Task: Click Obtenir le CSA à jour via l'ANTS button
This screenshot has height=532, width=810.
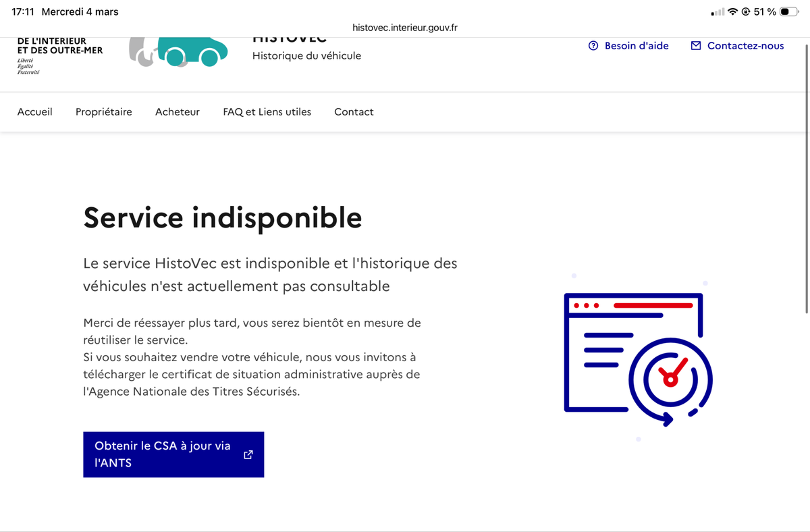Action: tap(173, 454)
